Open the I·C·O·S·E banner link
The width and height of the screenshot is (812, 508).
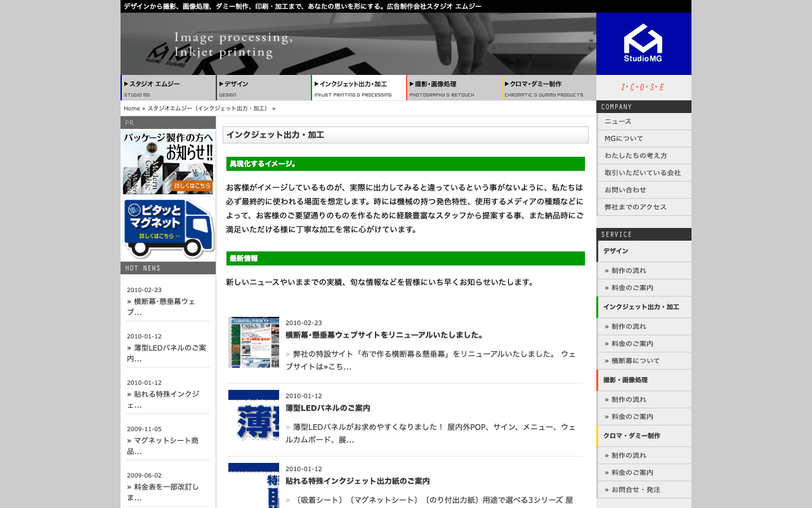coord(643,87)
